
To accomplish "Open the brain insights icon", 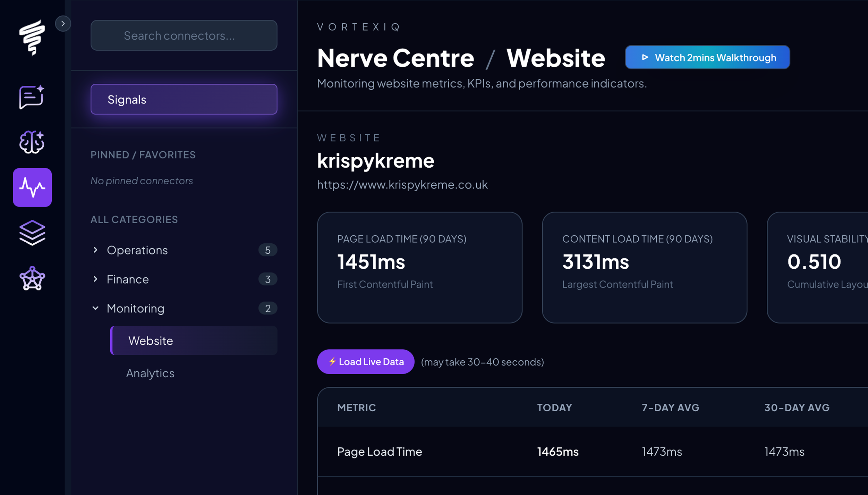I will (32, 142).
